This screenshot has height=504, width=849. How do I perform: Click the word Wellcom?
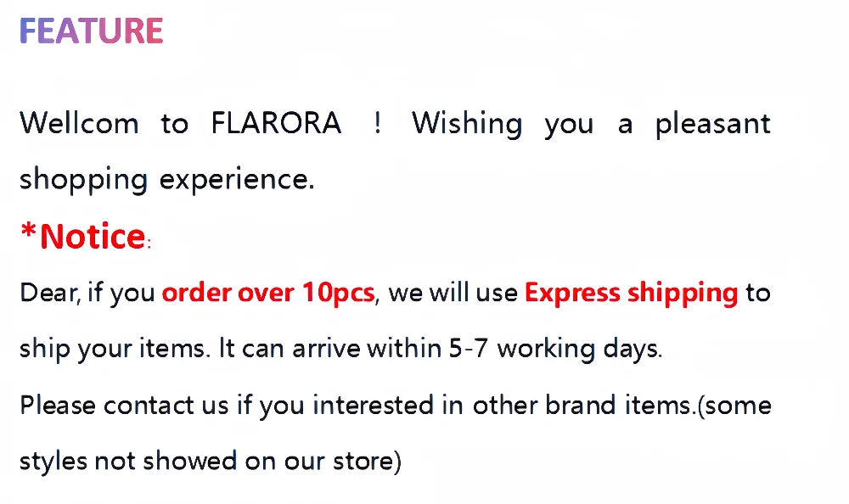coord(79,124)
